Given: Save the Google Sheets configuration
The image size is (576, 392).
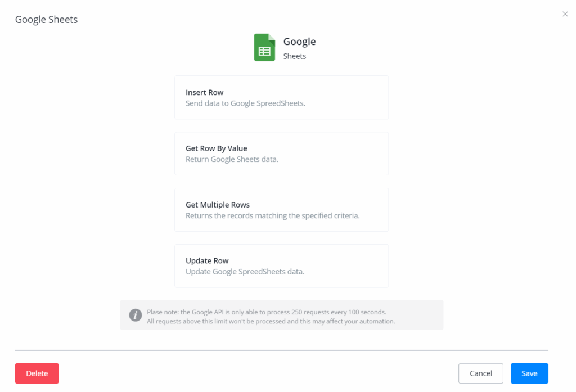Looking at the screenshot, I should (x=529, y=373).
